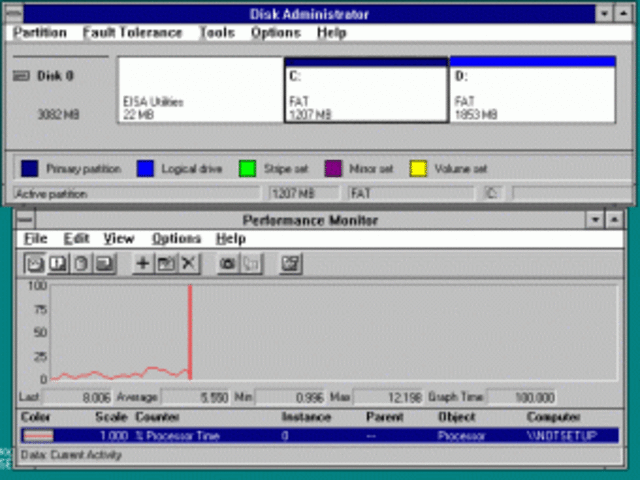Open Disk Administrator system control menu box
The height and width of the screenshot is (480, 640).
click(14, 14)
